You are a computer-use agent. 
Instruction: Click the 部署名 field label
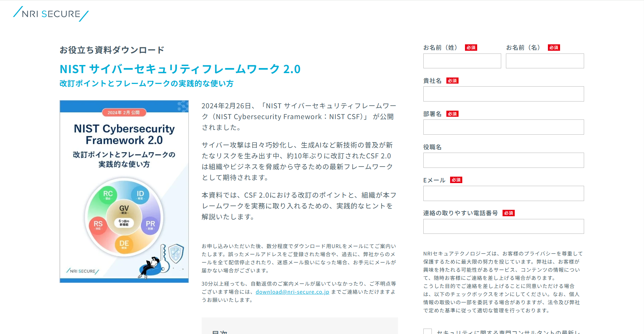pyautogui.click(x=432, y=114)
